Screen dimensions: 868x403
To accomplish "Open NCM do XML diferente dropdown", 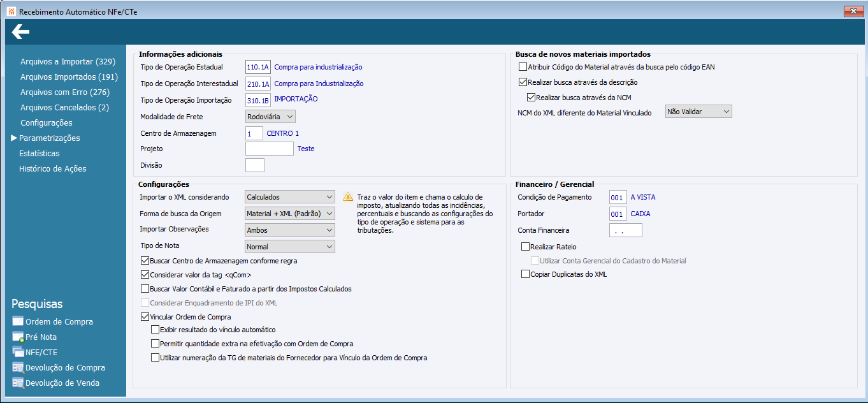I will click(x=698, y=112).
